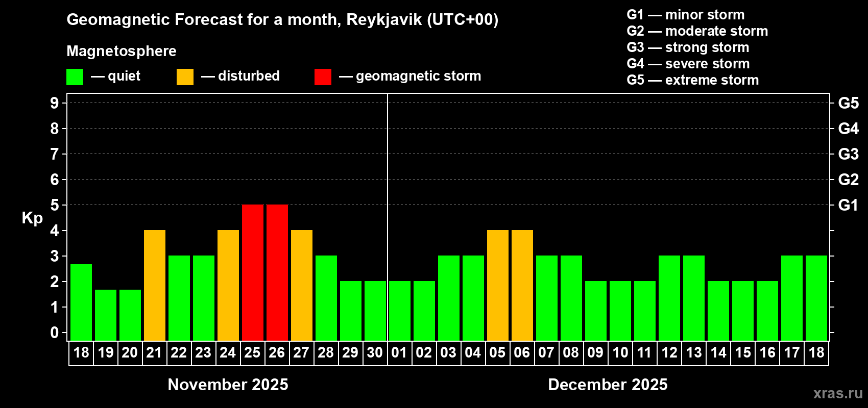The image size is (868, 408).
Task: Click the G5 storm level label
Action: coord(848,103)
